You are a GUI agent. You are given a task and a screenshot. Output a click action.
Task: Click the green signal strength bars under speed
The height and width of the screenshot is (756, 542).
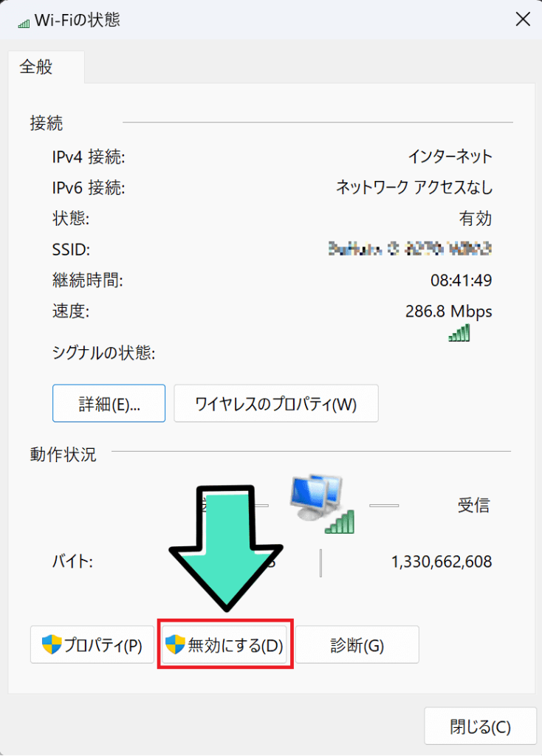(459, 334)
